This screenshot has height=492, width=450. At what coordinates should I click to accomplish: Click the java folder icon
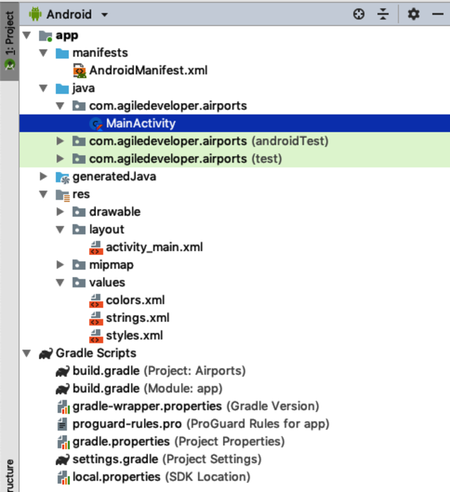[62, 88]
